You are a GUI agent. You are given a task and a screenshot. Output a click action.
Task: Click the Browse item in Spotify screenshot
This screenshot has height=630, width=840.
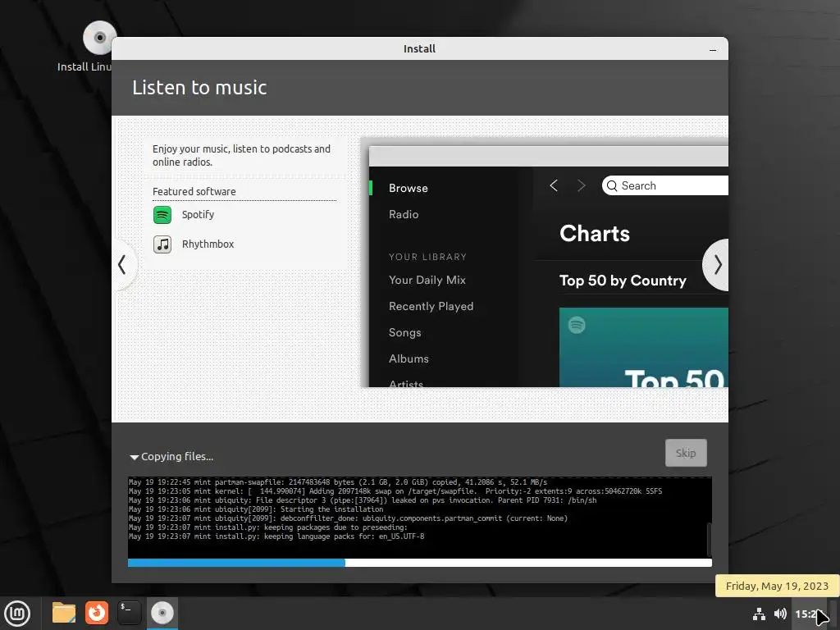click(409, 188)
